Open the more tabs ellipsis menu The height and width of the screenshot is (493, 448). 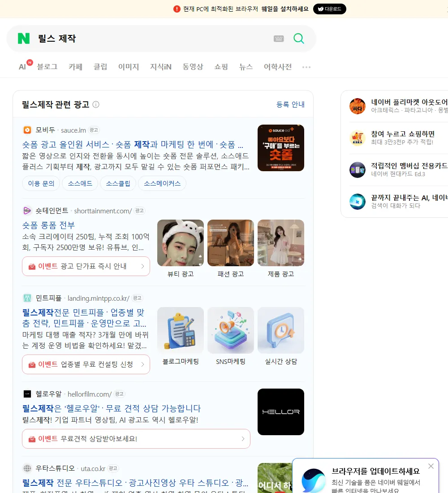pos(306,67)
